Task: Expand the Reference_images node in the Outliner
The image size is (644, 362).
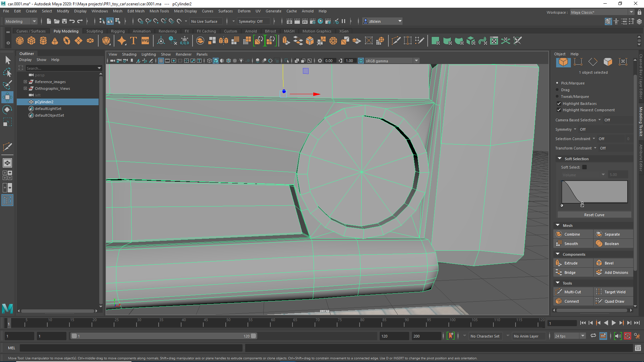Action: pyautogui.click(x=25, y=81)
